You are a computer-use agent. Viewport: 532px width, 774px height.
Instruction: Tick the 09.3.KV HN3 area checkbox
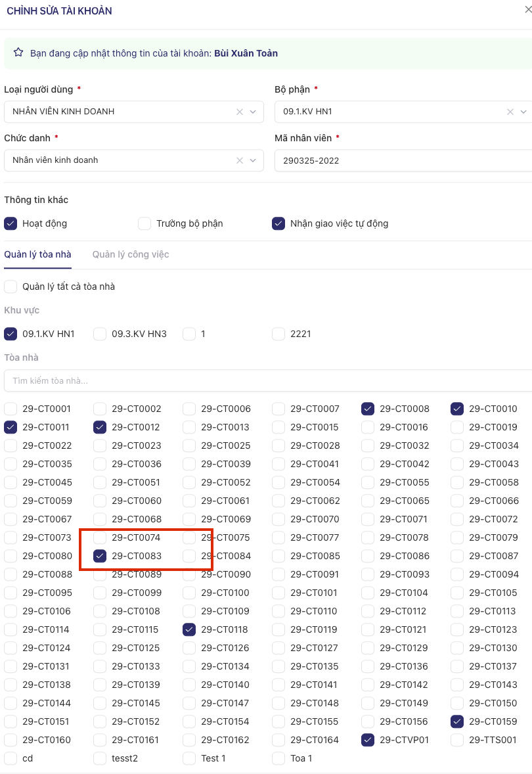pyautogui.click(x=100, y=334)
